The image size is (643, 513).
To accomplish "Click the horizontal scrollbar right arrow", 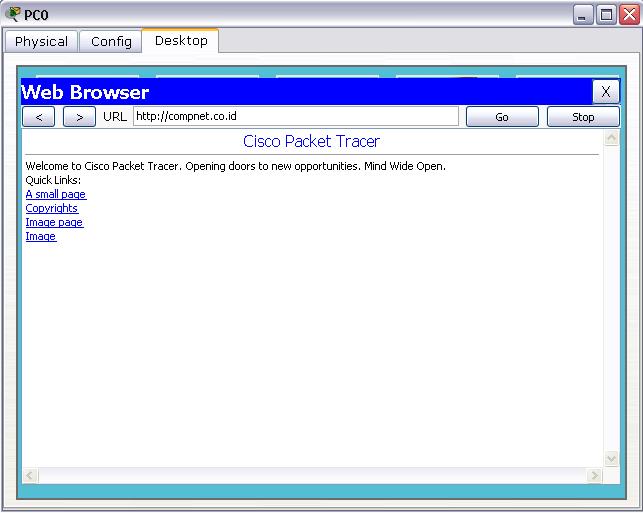I will coord(594,476).
